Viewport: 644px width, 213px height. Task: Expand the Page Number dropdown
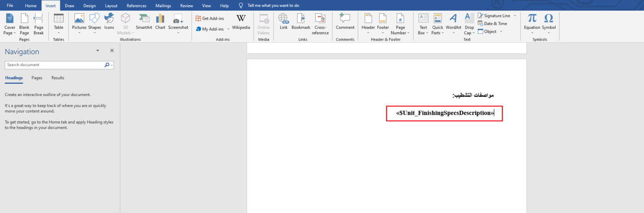point(401,33)
